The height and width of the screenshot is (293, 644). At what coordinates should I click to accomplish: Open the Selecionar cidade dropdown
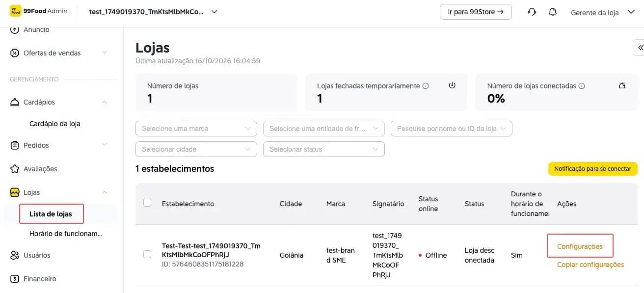tap(196, 149)
